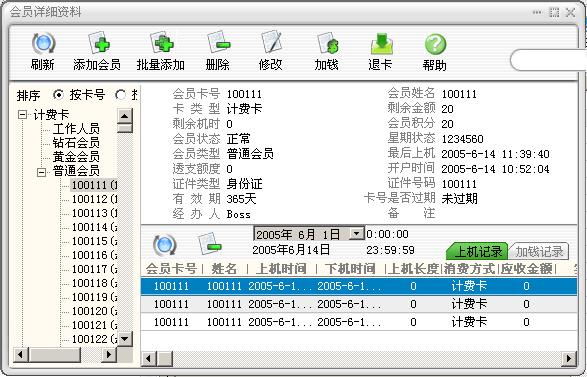Open the 2005年 6月 1日 date dropdown
Screen dimensions: 587x377
pyautogui.click(x=356, y=234)
